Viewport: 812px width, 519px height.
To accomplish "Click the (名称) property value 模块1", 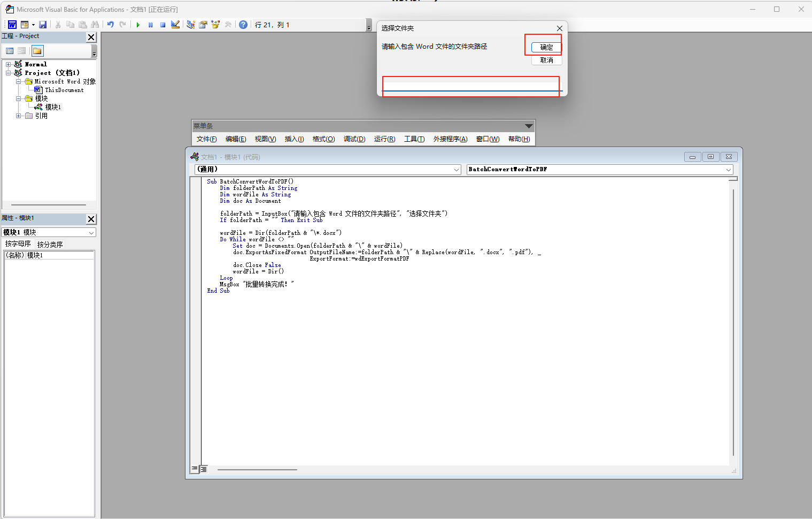I will point(60,255).
